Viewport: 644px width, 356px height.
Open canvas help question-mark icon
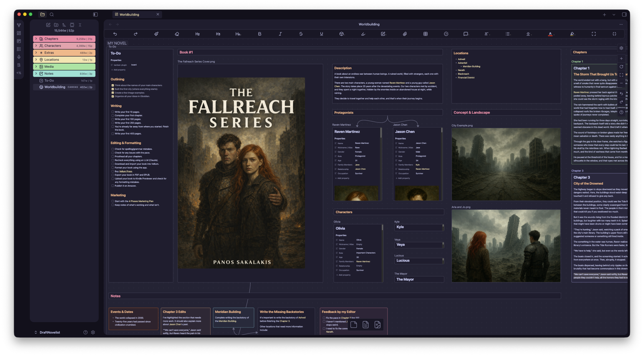[x=621, y=112]
